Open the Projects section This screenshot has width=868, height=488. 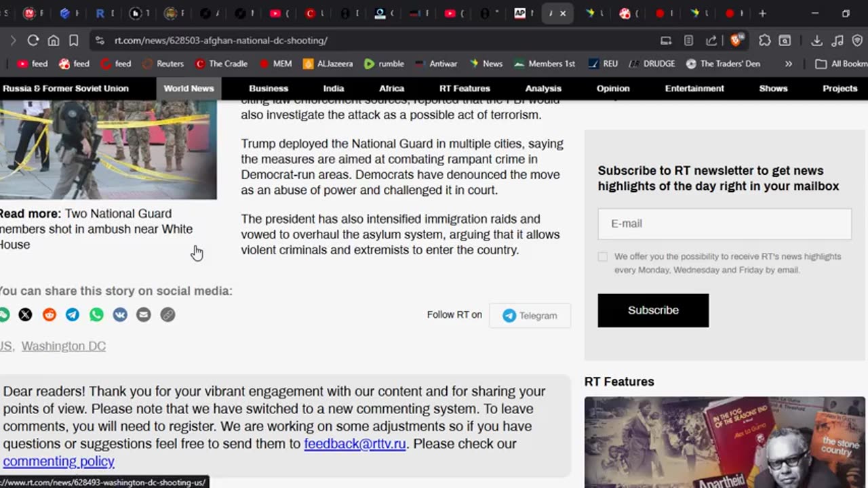[840, 88]
